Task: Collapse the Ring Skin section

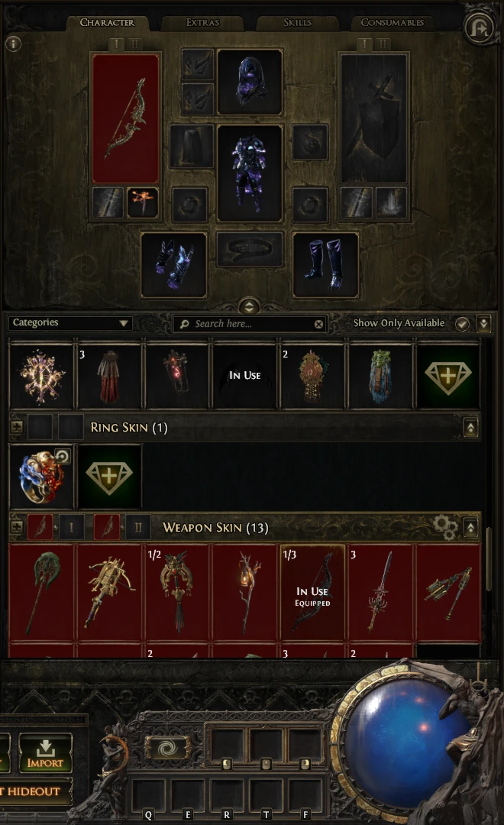Action: [x=470, y=427]
